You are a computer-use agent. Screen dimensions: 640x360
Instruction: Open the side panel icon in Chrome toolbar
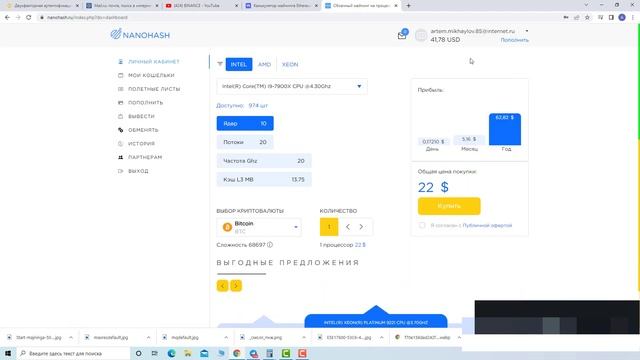click(x=611, y=17)
